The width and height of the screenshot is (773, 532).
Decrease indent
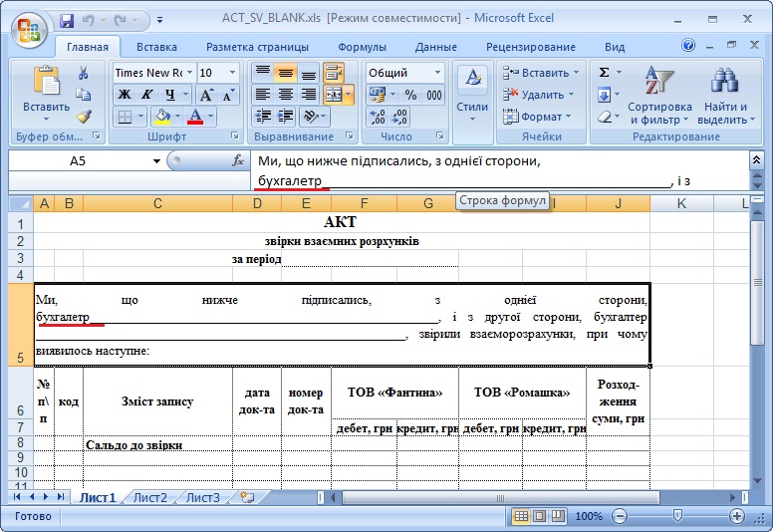coord(264,117)
